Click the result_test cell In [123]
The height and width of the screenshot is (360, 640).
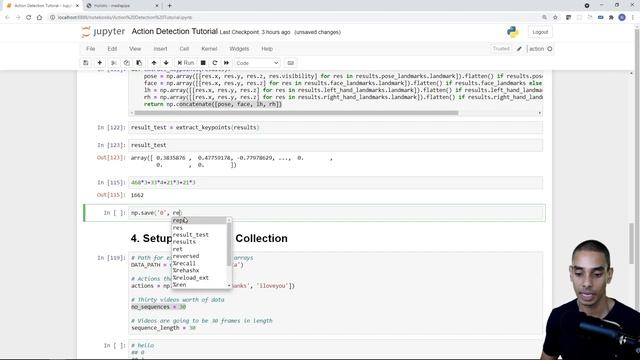point(336,145)
